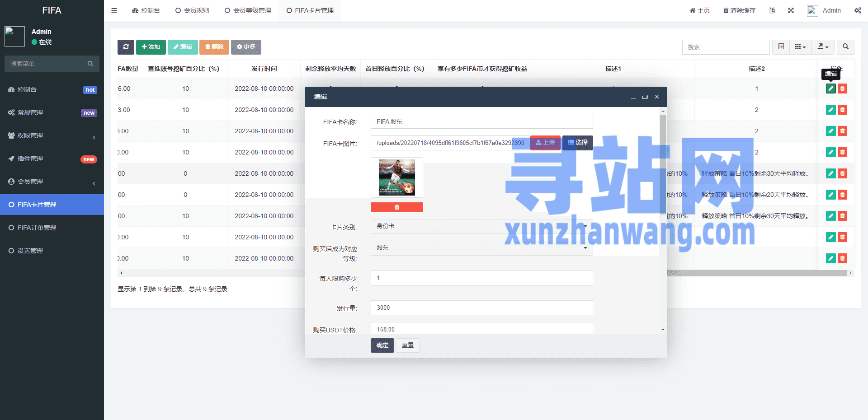Click the language switch icon

772,10
